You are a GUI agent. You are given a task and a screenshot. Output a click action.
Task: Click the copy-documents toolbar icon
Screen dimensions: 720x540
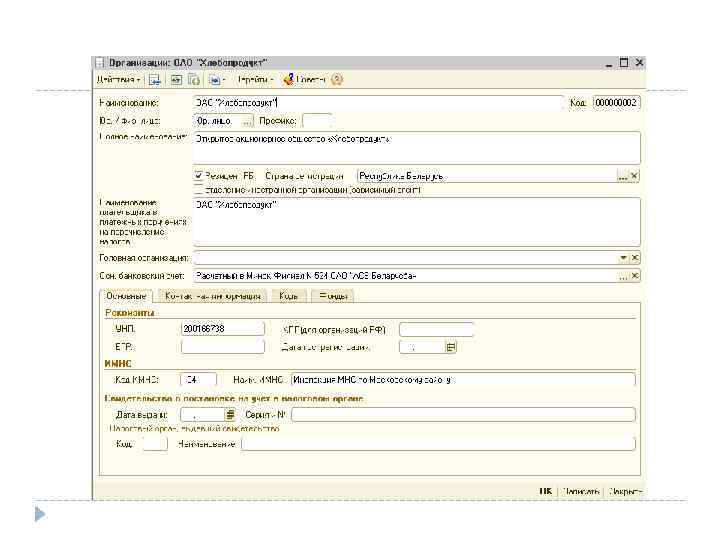[194, 80]
